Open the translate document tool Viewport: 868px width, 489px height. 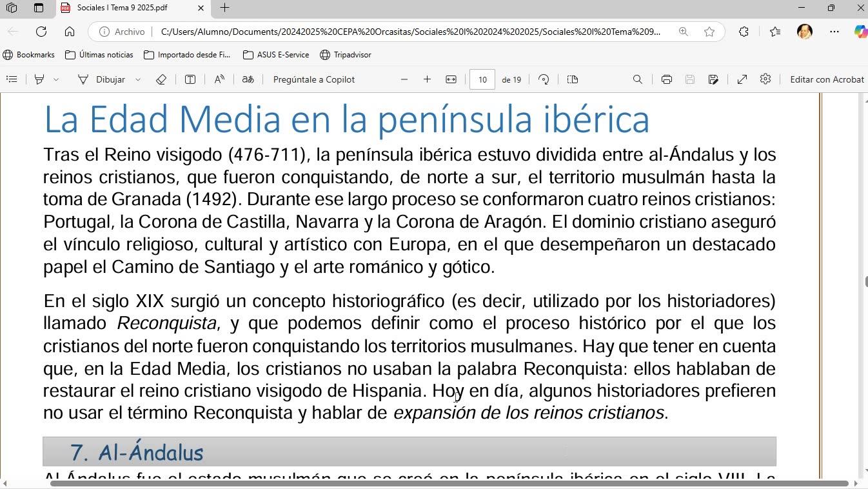tap(248, 79)
